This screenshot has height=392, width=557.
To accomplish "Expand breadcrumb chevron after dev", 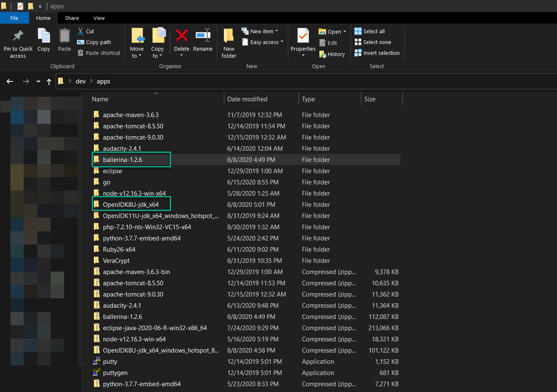I will click(91, 81).
